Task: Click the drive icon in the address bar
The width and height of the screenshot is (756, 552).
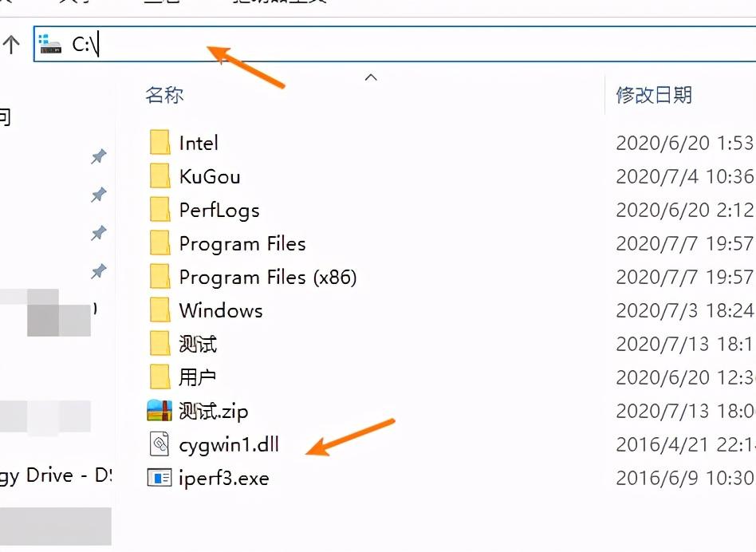Action: click(x=50, y=45)
